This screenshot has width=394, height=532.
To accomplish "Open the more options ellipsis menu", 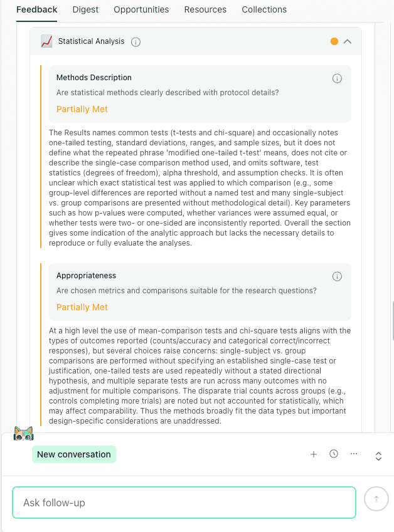I will point(354,454).
